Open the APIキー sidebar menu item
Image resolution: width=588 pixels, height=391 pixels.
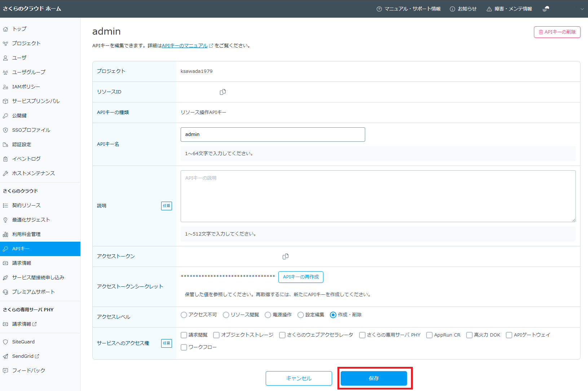pyautogui.click(x=40, y=249)
